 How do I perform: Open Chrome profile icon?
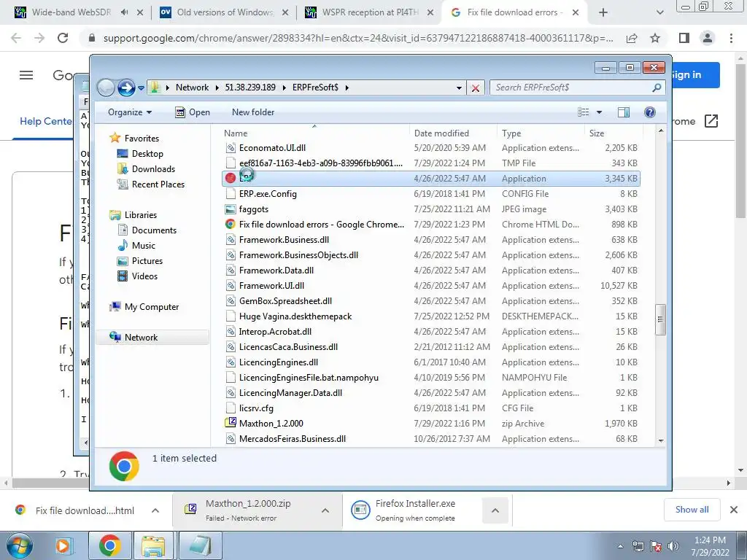pos(708,38)
